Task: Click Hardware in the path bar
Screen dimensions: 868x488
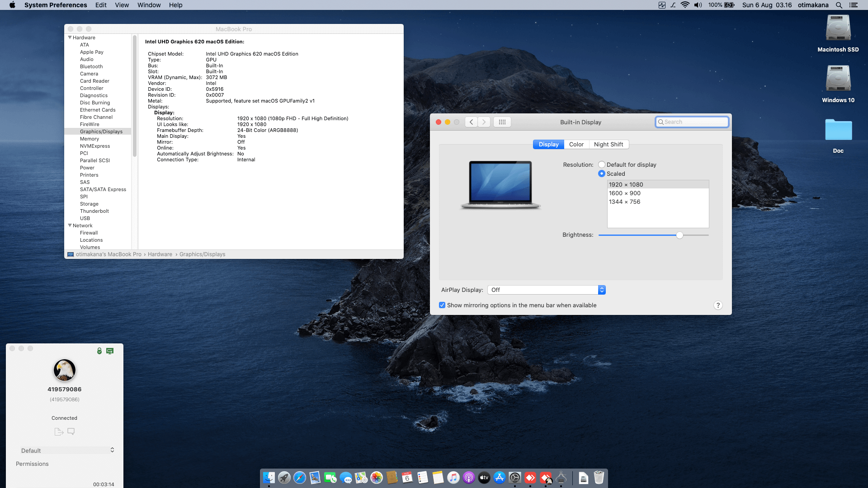Action: click(x=160, y=254)
